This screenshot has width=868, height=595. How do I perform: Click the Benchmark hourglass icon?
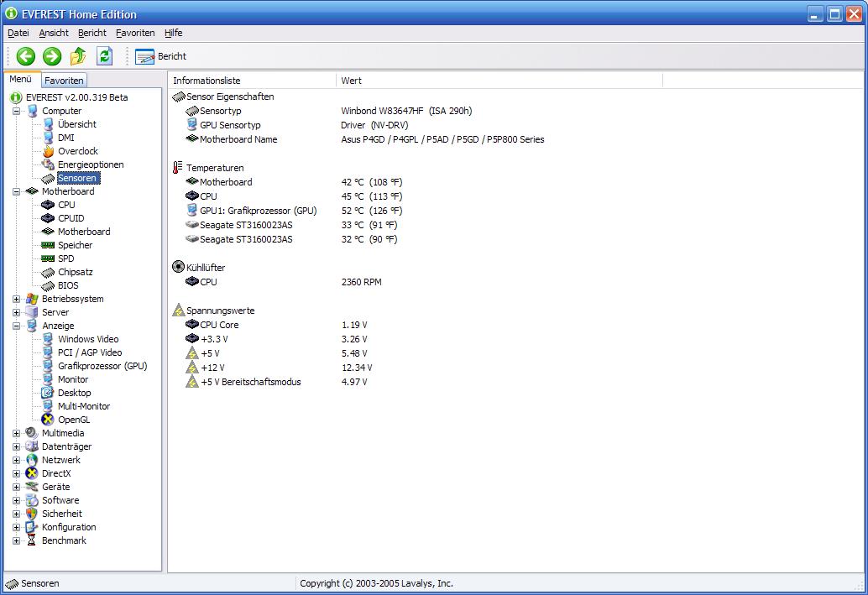click(32, 540)
